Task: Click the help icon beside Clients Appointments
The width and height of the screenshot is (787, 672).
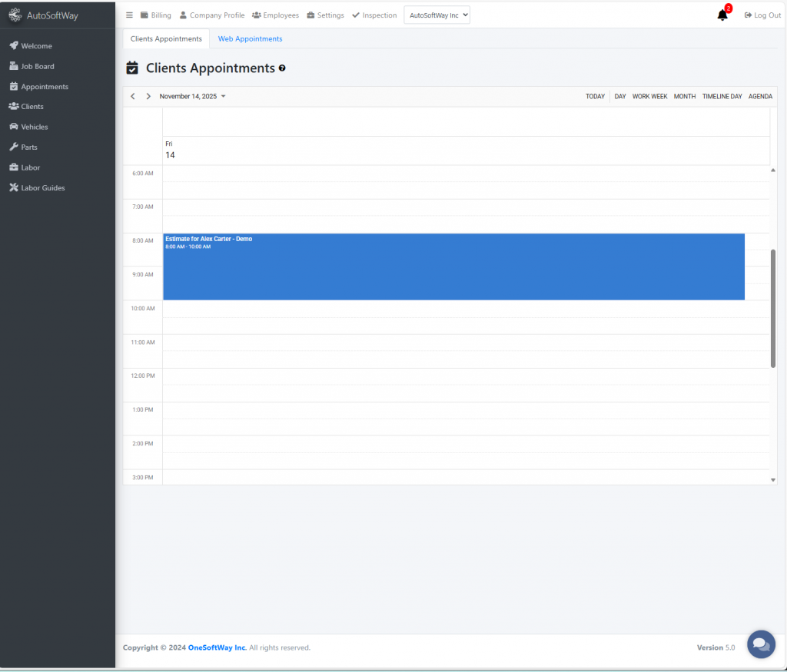Action: click(282, 68)
